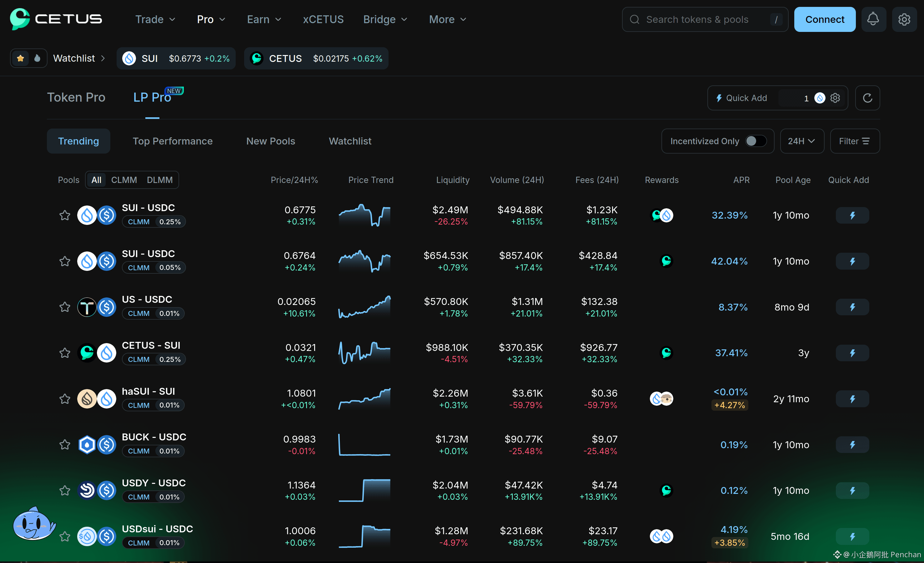This screenshot has width=924, height=563.
Task: Filter pools by DLMM
Action: pyautogui.click(x=160, y=180)
